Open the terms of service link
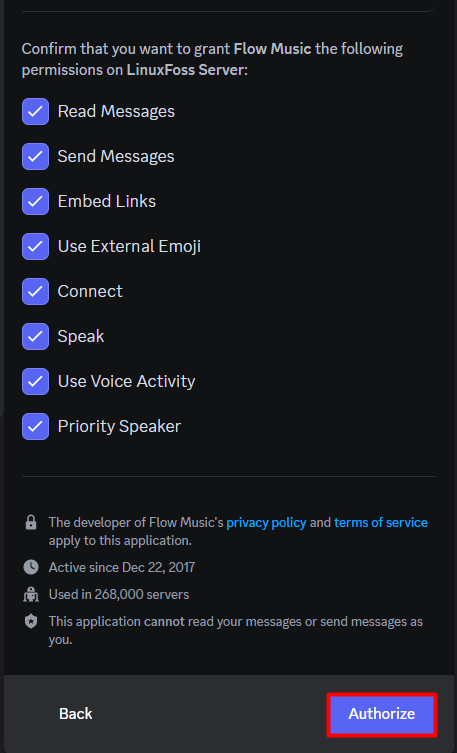457x753 pixels. point(381,522)
